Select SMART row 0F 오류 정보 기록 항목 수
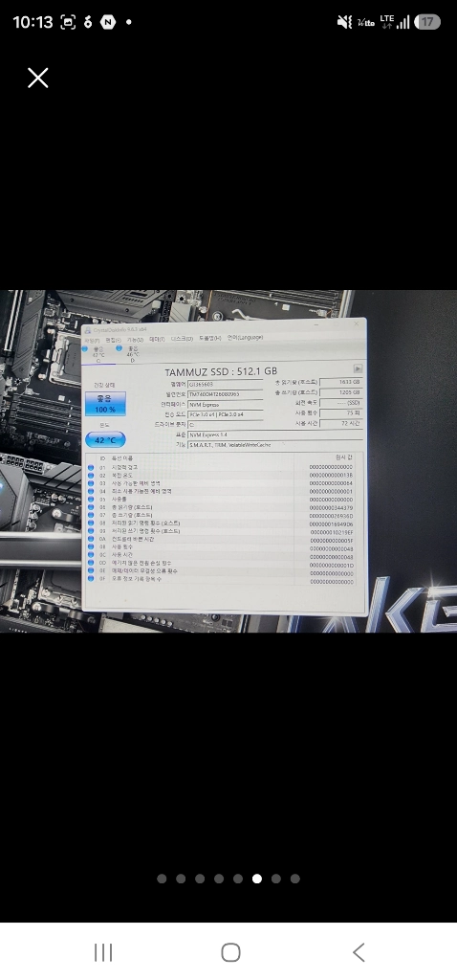This screenshot has width=457, height=980. (221, 579)
